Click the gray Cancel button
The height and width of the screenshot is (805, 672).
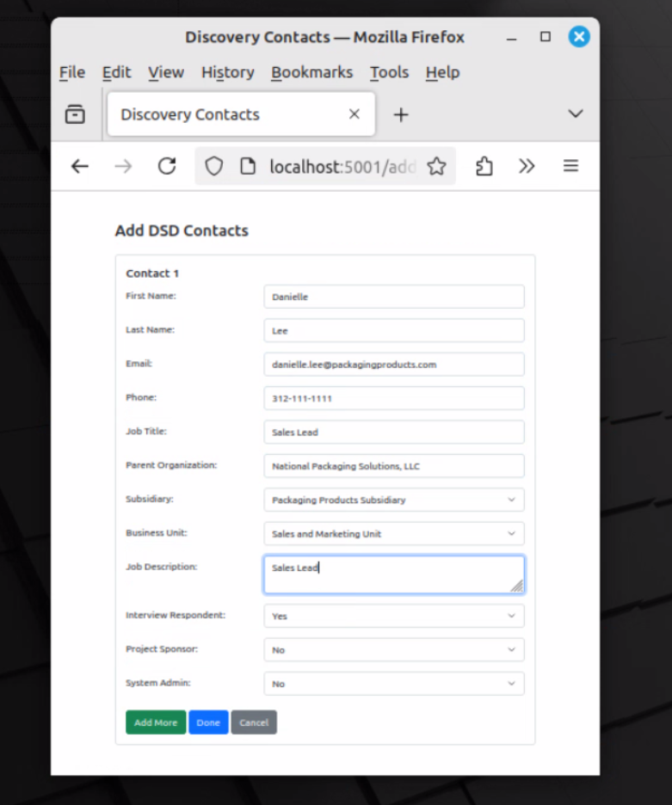click(x=254, y=722)
